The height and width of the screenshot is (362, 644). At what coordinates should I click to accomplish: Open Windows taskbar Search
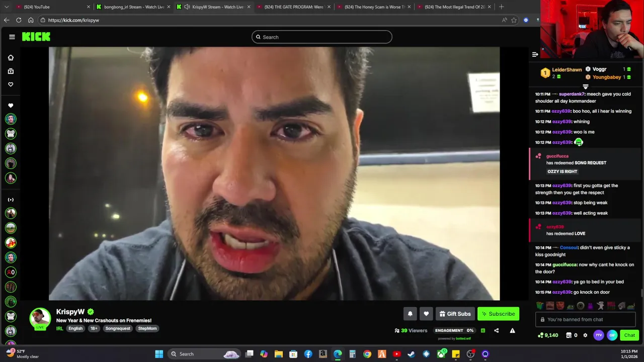(x=204, y=354)
